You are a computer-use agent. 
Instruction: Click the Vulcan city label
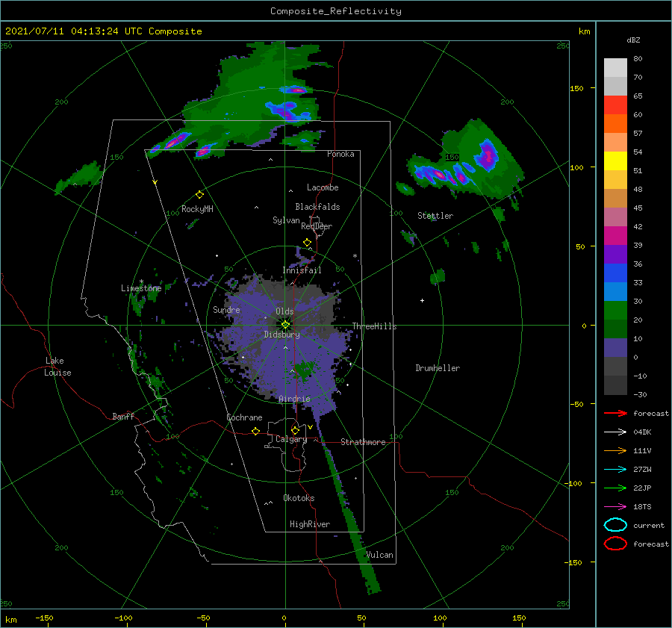click(380, 555)
